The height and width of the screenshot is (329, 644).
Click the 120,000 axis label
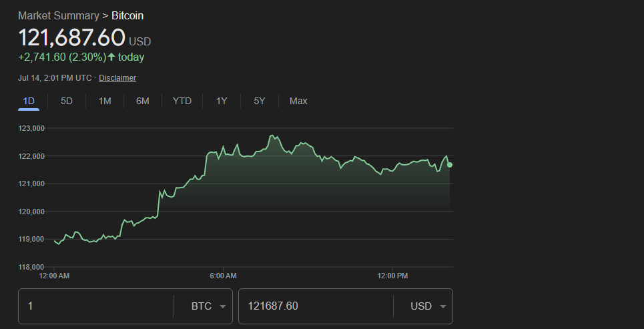[x=31, y=212]
